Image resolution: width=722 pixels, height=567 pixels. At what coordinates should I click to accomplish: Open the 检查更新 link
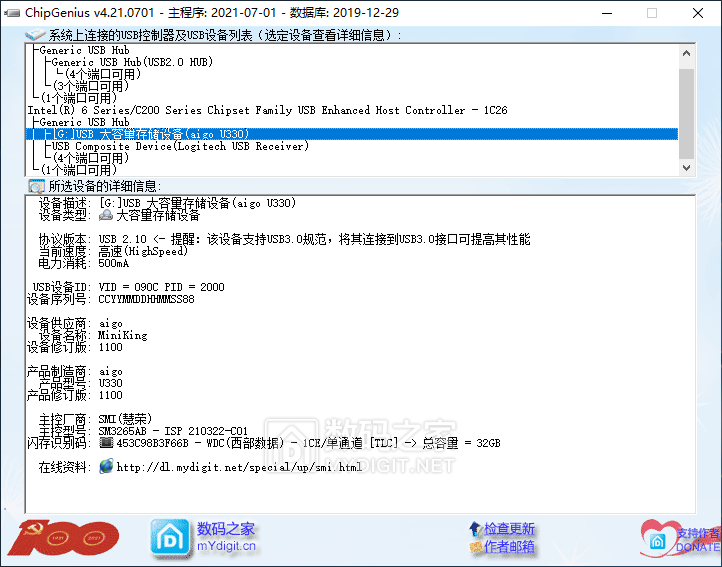pos(509,529)
